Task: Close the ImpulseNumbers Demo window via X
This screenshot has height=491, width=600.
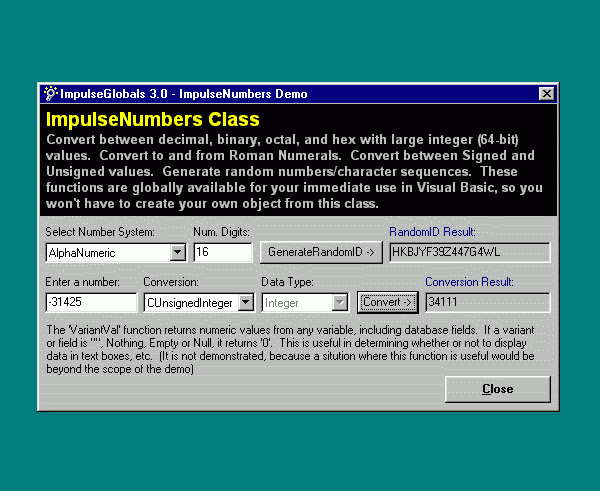Action: [x=546, y=93]
